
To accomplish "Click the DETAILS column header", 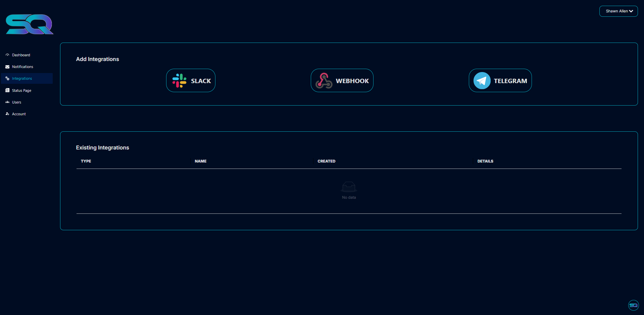I will tap(485, 161).
